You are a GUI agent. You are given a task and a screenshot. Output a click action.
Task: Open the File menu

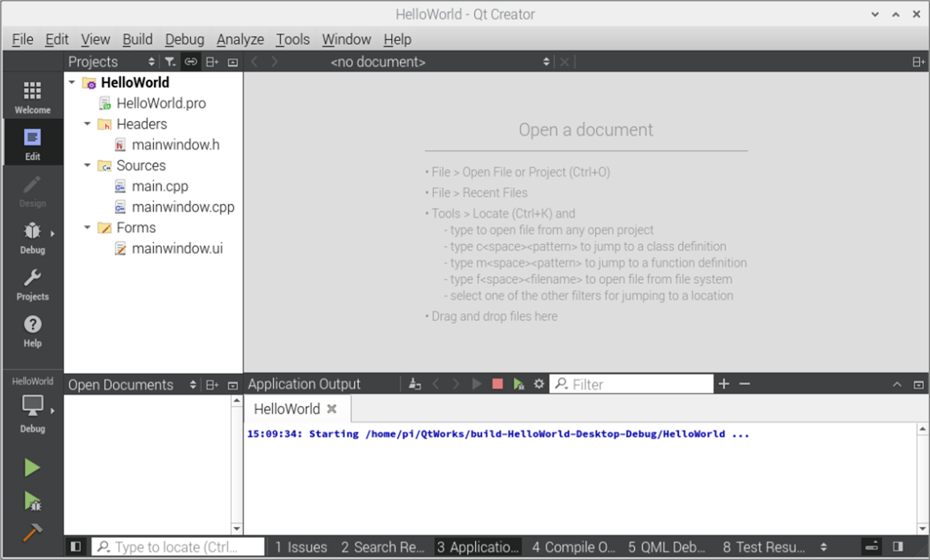pyautogui.click(x=23, y=40)
